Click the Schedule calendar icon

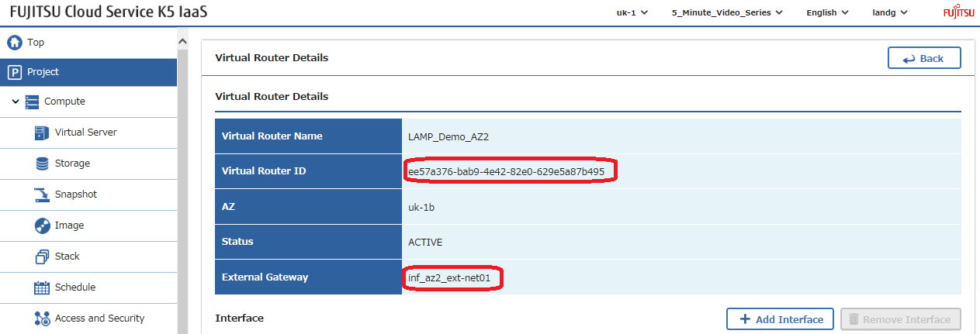[x=42, y=288]
